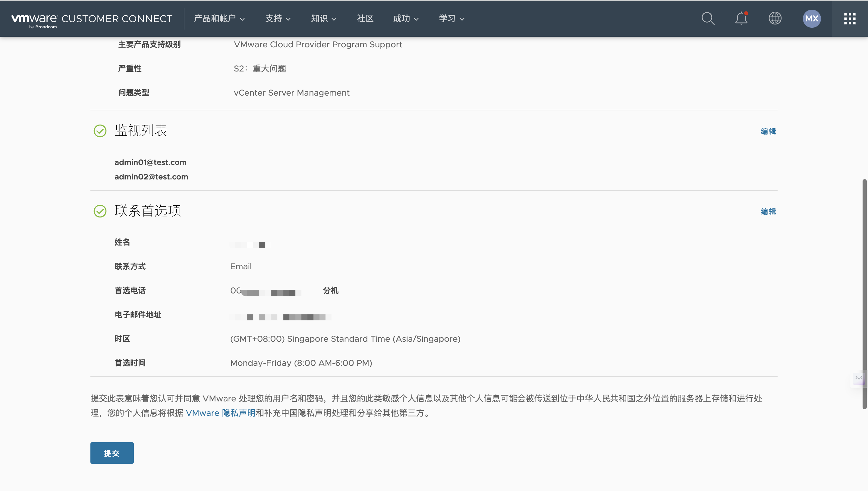Select admin02@test.com watchlist entry
This screenshot has width=868, height=491.
pyautogui.click(x=151, y=177)
